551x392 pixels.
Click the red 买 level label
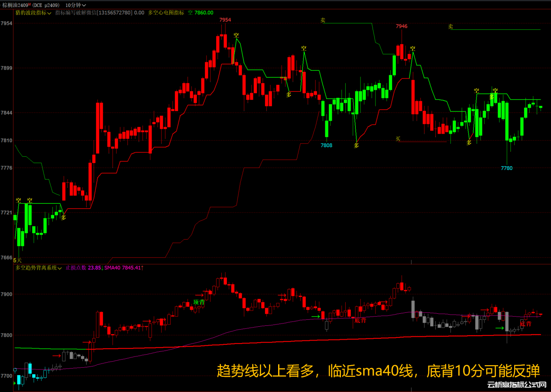[398, 139]
